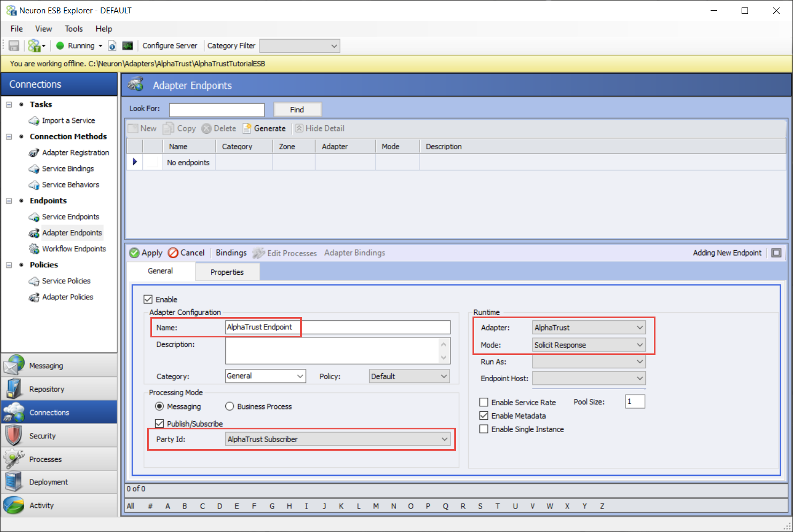Click the red Cancel icon
The width and height of the screenshot is (793, 532).
[x=173, y=253]
